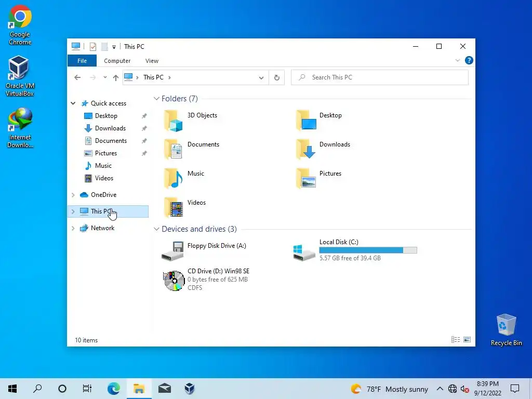Select the Recycle Bin on desktop
The width and height of the screenshot is (532, 399).
pos(506,330)
